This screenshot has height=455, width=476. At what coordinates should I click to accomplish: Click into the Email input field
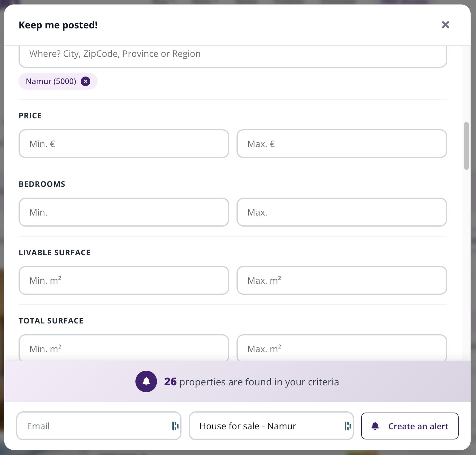click(99, 426)
